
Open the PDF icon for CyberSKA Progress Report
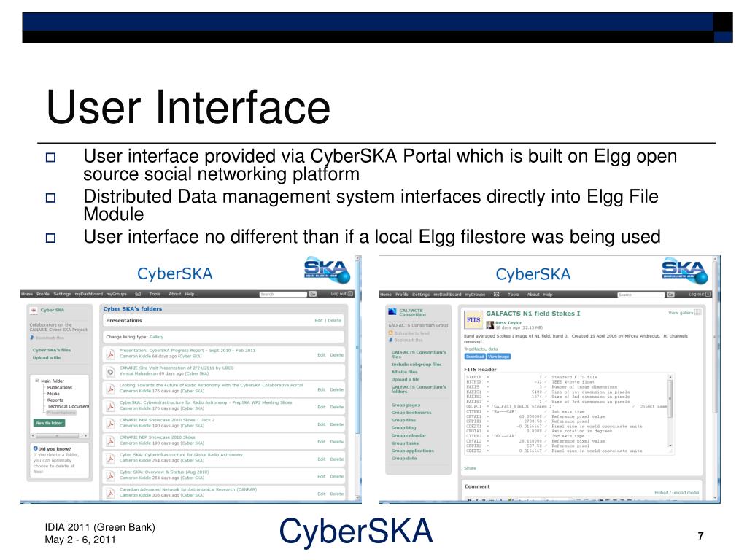point(110,354)
